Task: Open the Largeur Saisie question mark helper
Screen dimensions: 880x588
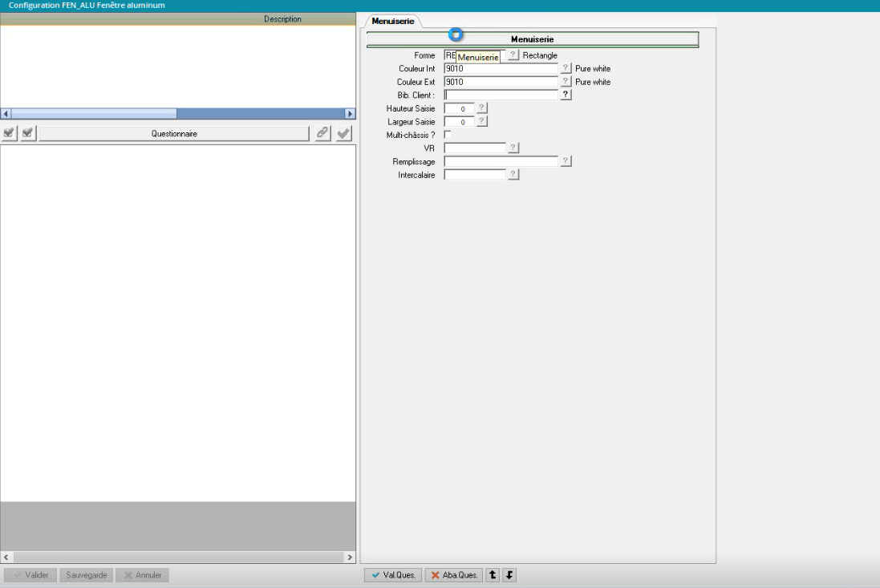Action: [482, 122]
